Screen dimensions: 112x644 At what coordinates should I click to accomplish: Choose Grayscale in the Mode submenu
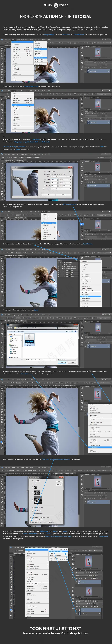tap(40, 44)
